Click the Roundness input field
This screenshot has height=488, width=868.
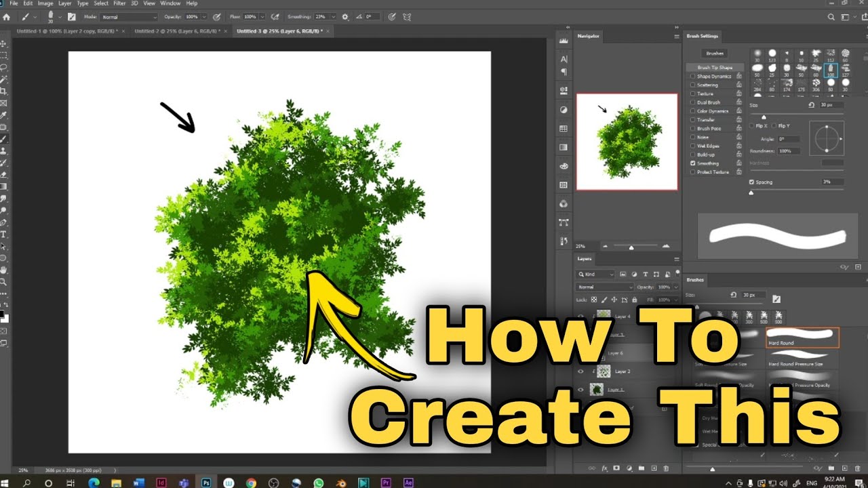(789, 151)
